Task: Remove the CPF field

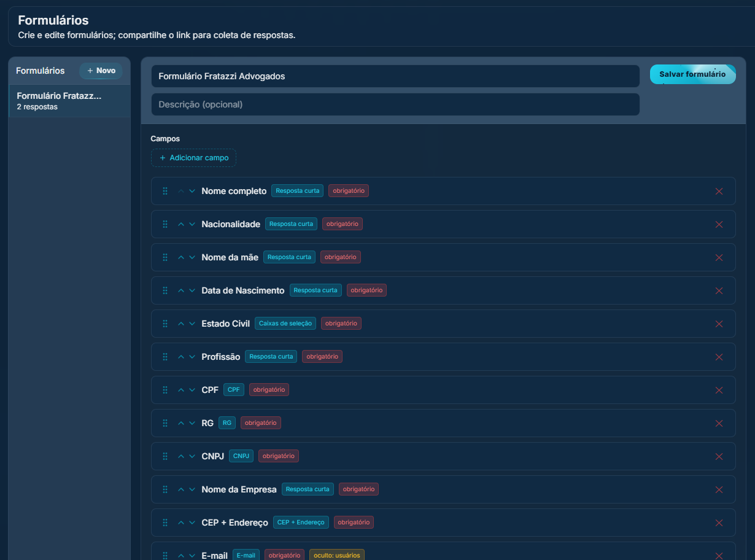Action: (x=719, y=390)
